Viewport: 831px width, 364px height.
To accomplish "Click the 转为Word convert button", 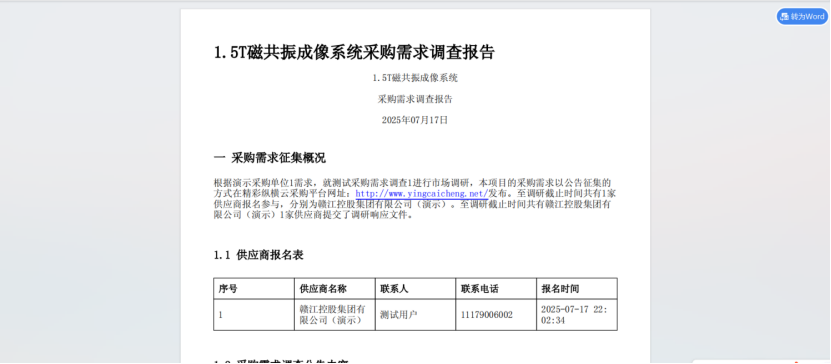I will [802, 16].
